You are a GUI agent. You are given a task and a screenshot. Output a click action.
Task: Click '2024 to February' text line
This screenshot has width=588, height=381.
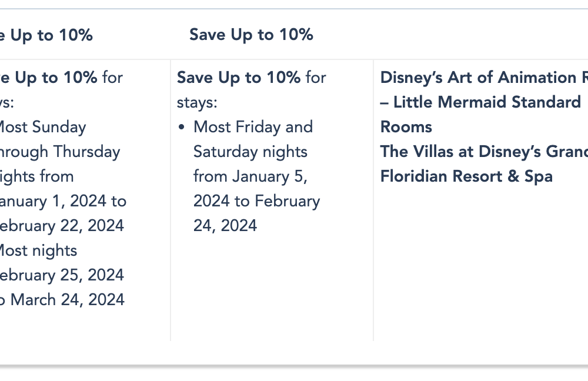257,201
